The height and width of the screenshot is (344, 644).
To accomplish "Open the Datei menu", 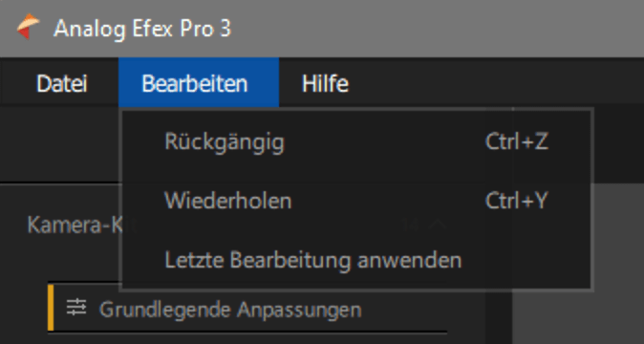I will click(x=61, y=83).
